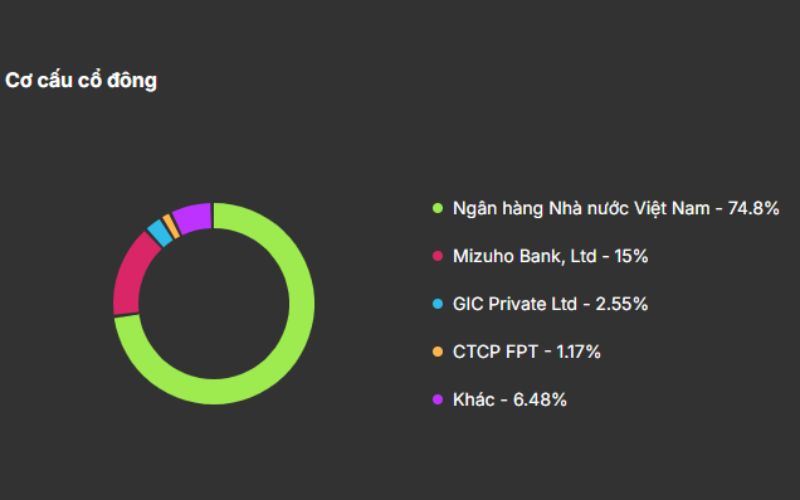Select the blue legend dot for GIC Private
Image resolution: width=800 pixels, height=500 pixels.
(437, 304)
